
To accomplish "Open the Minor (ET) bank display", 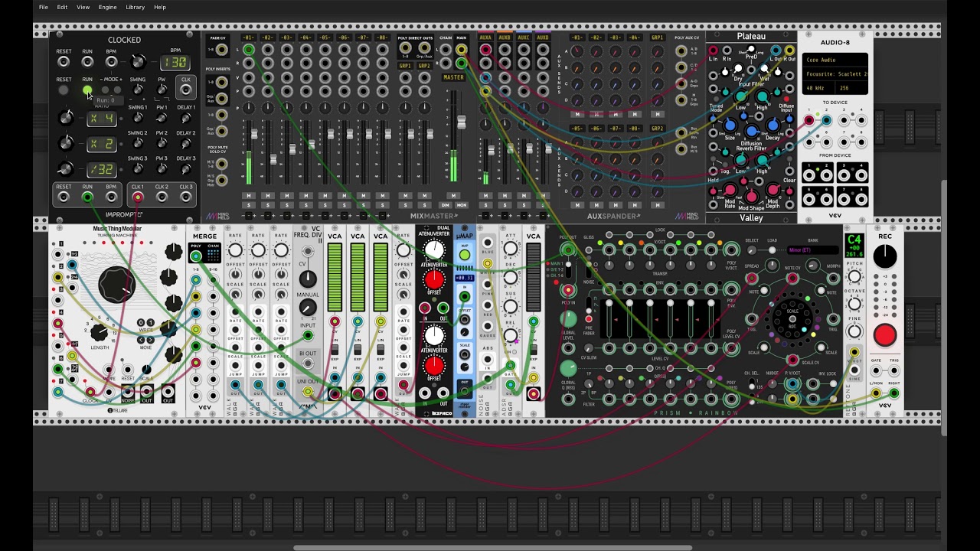I will (812, 250).
